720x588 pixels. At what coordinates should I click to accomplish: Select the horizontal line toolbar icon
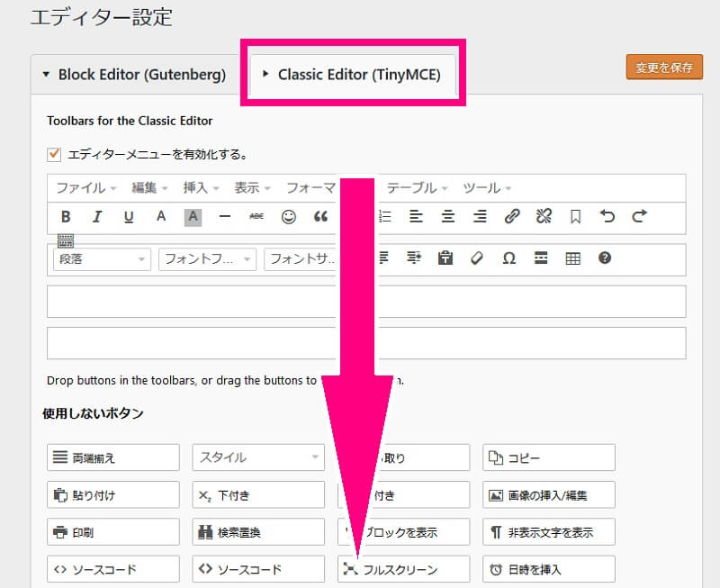[224, 217]
